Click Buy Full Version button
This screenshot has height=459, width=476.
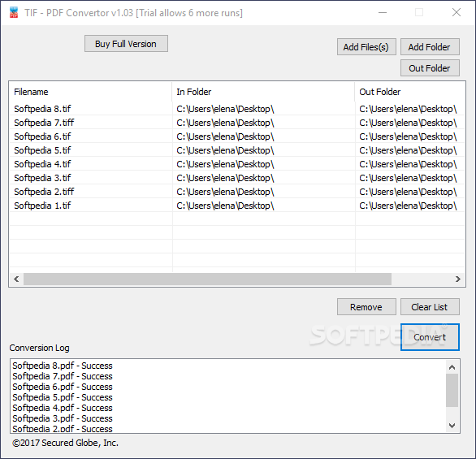click(x=126, y=44)
